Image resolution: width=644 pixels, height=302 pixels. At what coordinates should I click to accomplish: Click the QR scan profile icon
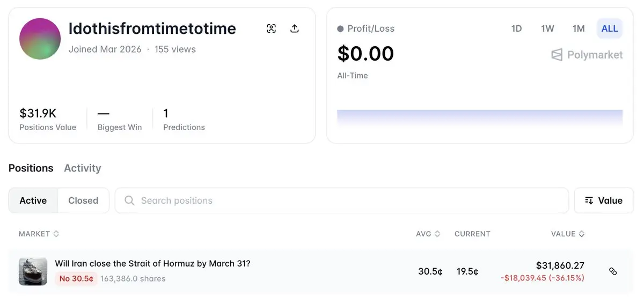272,29
